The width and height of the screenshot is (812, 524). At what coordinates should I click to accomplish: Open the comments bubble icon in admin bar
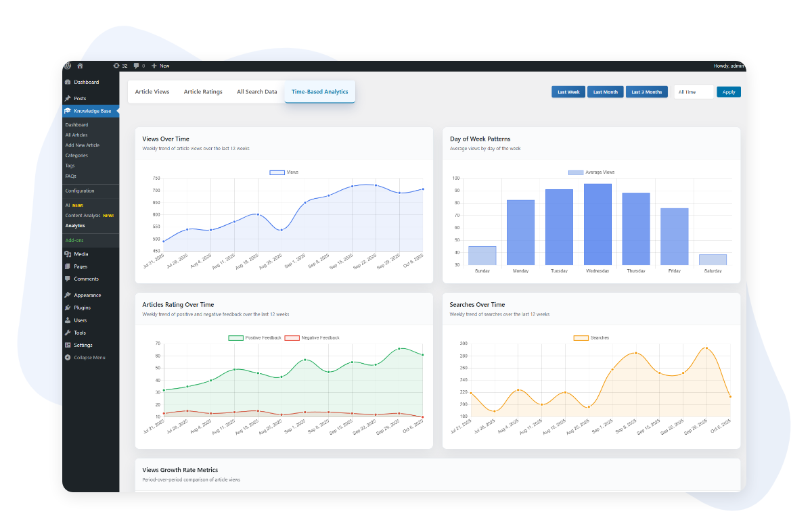point(137,66)
